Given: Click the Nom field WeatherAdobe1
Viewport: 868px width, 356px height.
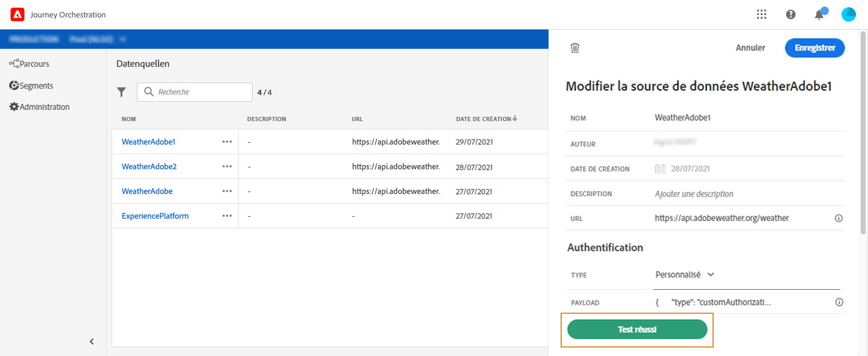Looking at the screenshot, I should (x=682, y=118).
